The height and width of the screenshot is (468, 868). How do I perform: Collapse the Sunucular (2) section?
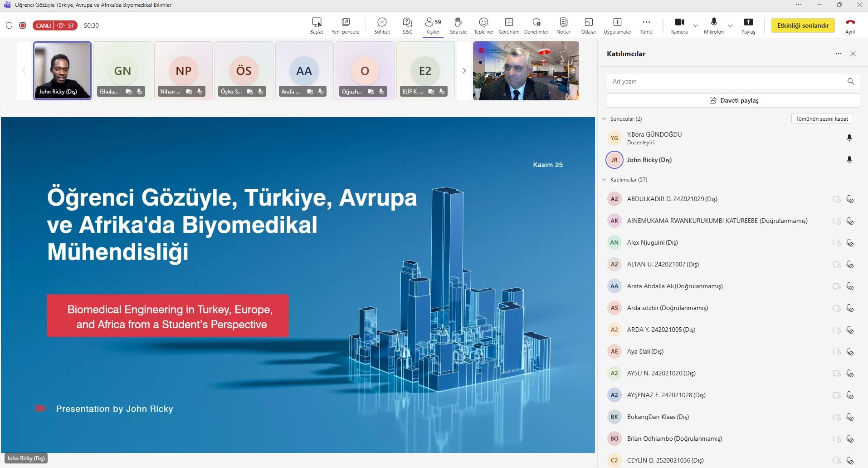coord(604,119)
